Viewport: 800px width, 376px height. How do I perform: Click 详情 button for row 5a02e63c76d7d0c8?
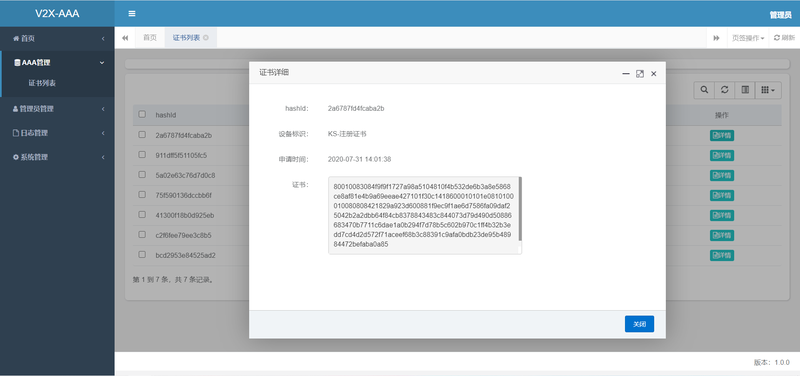722,176
